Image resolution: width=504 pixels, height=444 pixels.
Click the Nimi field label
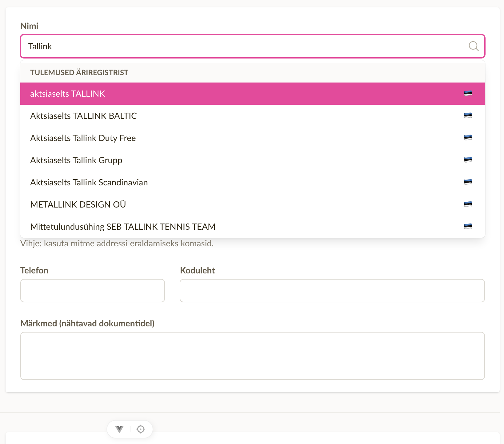click(x=29, y=26)
